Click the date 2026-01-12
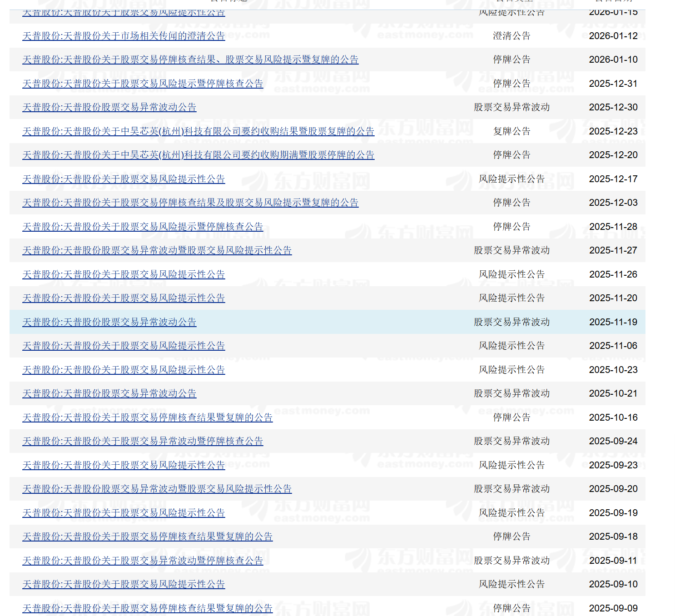This screenshot has height=616, width=675. point(613,36)
